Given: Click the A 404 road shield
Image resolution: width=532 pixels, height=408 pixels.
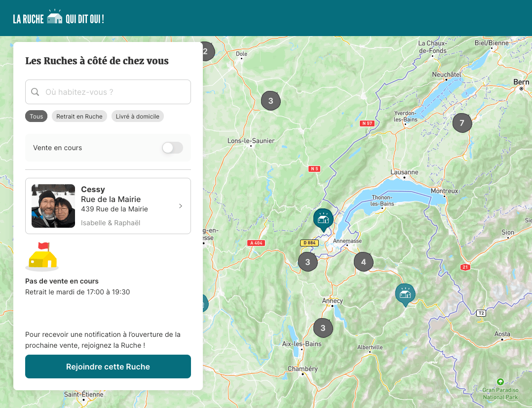Looking at the screenshot, I should tap(256, 243).
